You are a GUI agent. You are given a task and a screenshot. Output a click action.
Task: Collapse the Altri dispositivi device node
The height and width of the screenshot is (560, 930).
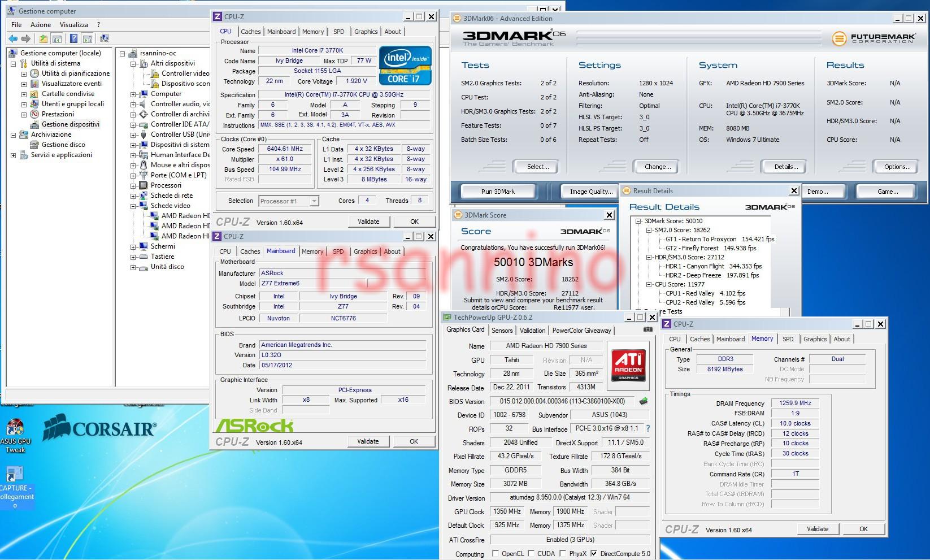(x=133, y=64)
